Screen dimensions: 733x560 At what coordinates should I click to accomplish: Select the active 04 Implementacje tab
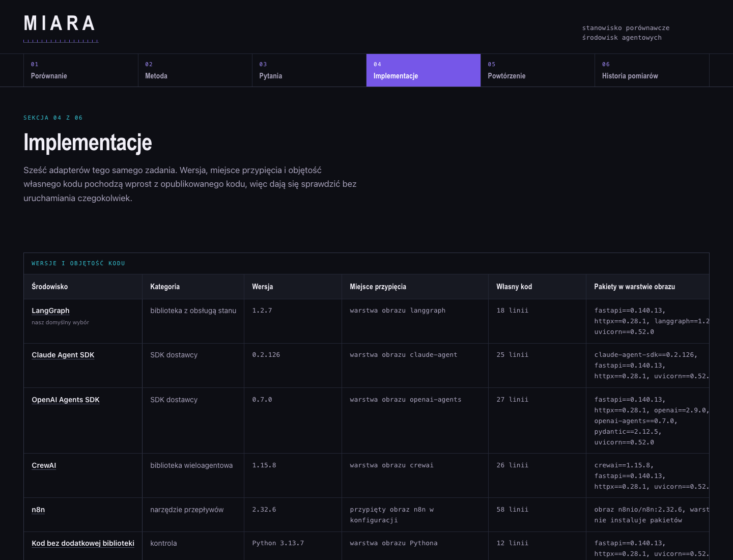coord(424,70)
